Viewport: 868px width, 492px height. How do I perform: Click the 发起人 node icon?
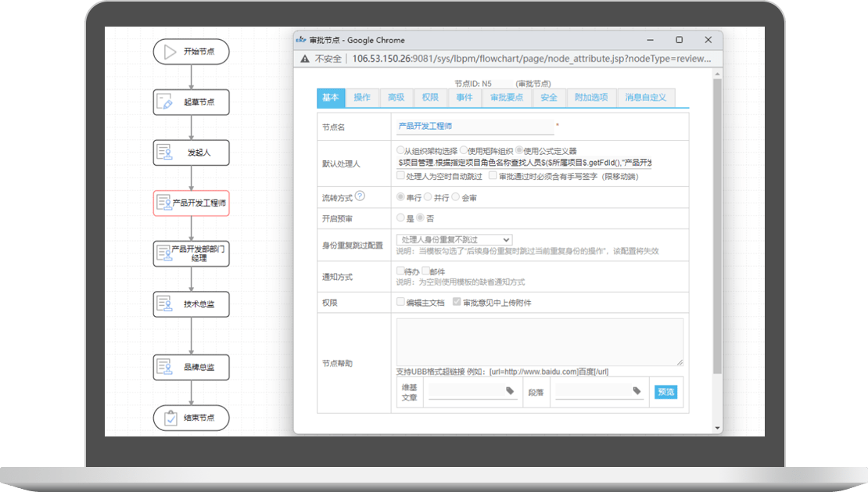click(164, 153)
